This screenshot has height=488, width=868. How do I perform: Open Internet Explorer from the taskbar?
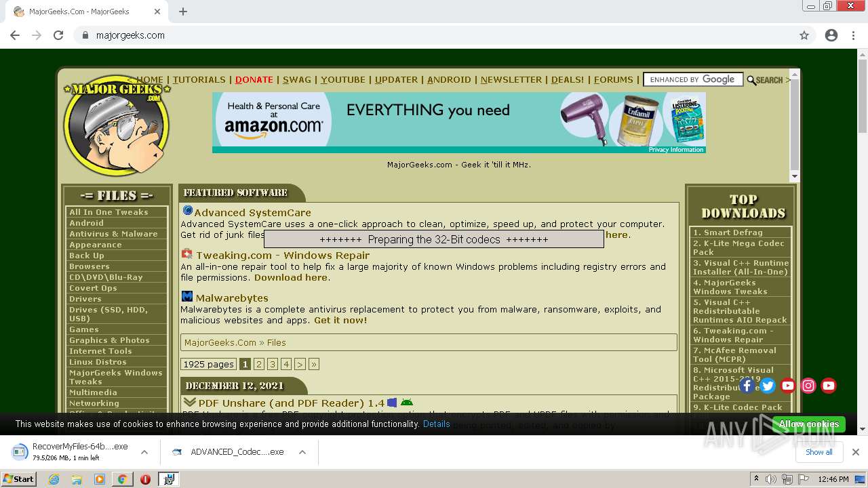pos(54,479)
